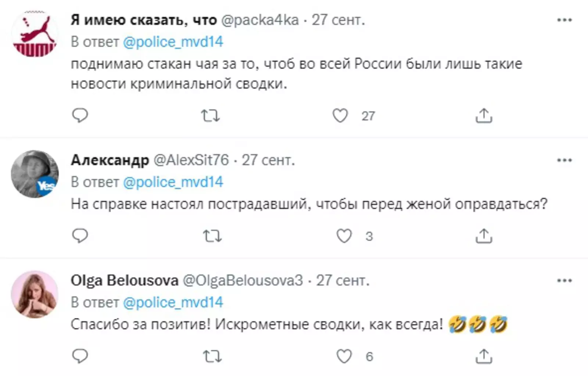Like Александр's tweet with 3 likes

pos(344,236)
